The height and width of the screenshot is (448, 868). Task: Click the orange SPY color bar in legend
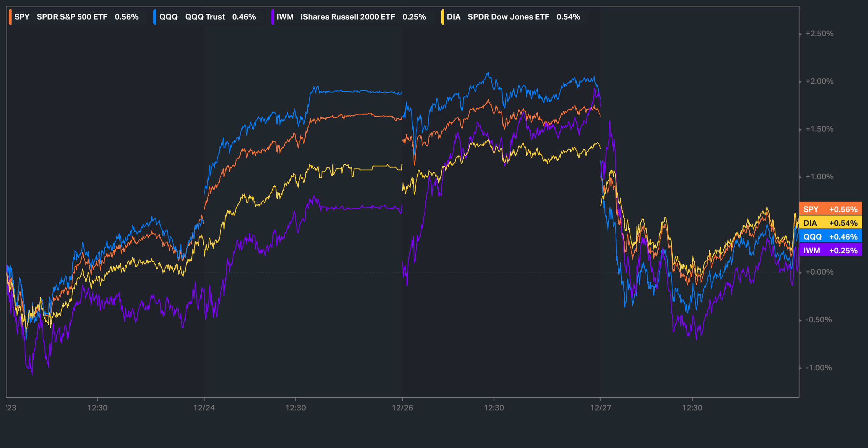pyautogui.click(x=10, y=17)
